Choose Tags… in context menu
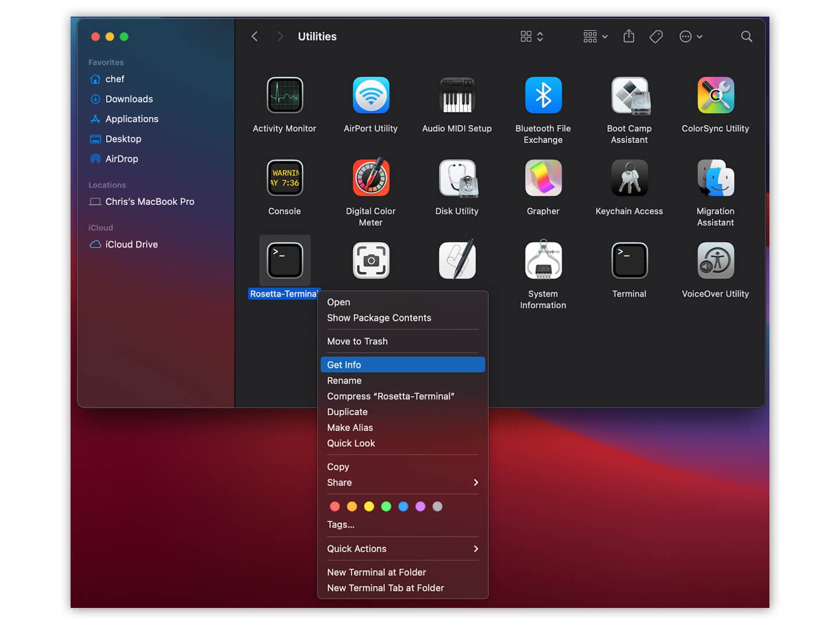The height and width of the screenshot is (624, 840). coord(403,525)
